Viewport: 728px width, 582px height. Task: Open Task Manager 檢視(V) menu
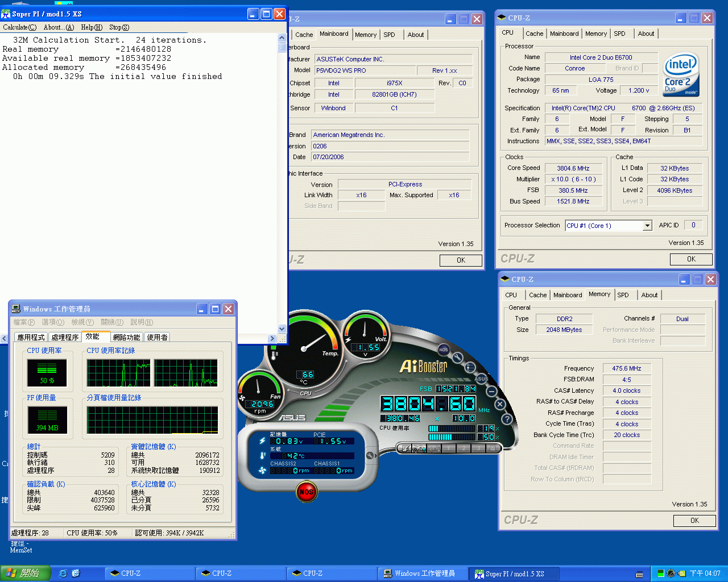click(x=82, y=322)
